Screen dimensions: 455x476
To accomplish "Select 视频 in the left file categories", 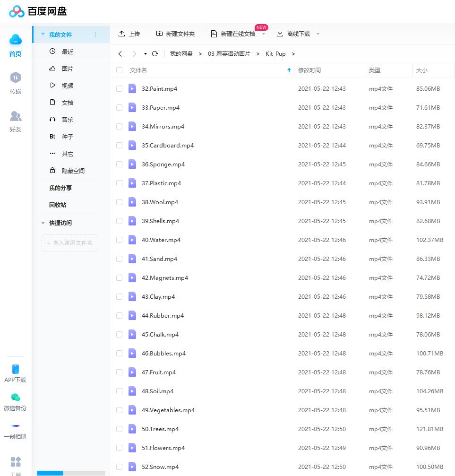I will click(67, 86).
